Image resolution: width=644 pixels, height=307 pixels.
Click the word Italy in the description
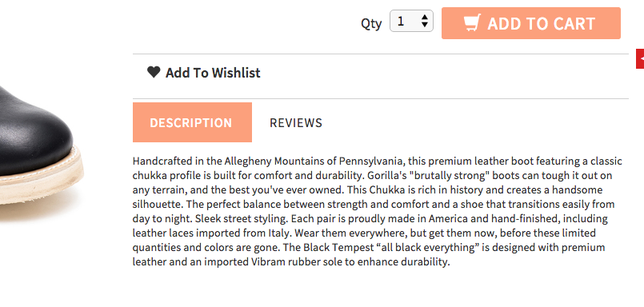(279, 233)
